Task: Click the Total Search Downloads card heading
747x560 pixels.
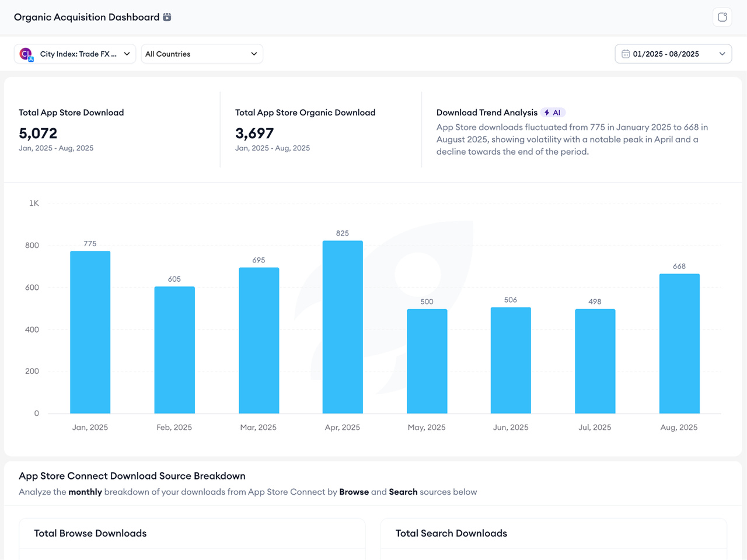Action: 451,533
